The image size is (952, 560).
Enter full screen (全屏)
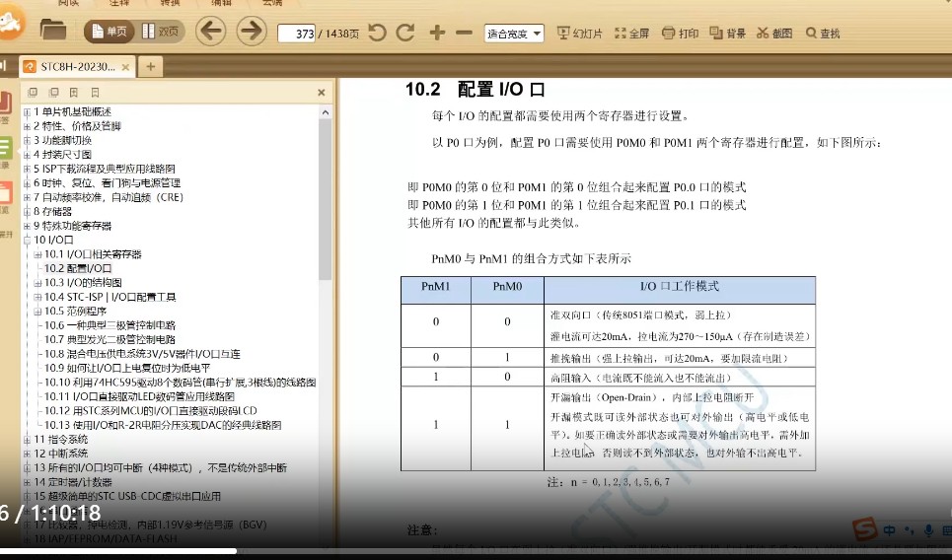coord(632,34)
